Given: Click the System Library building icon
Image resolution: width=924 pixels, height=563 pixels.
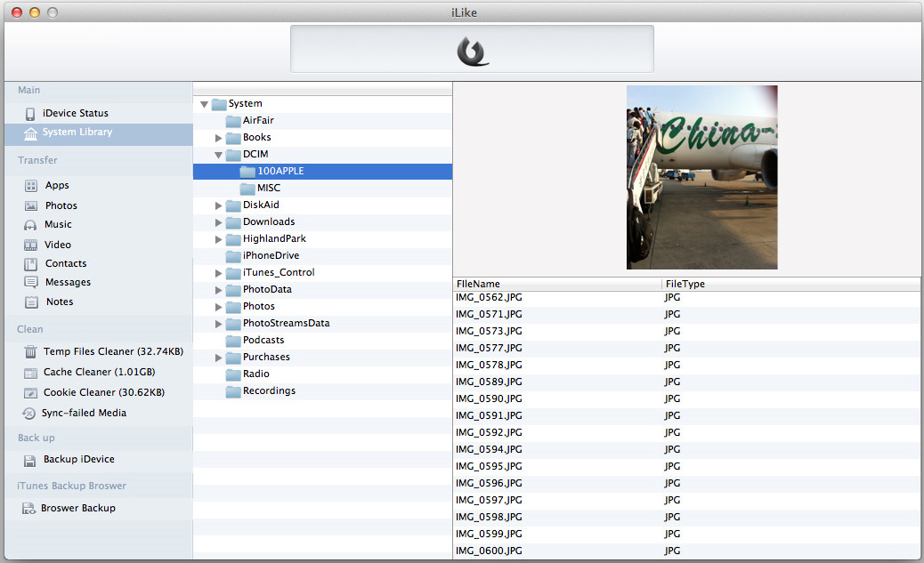Looking at the screenshot, I should coord(30,133).
